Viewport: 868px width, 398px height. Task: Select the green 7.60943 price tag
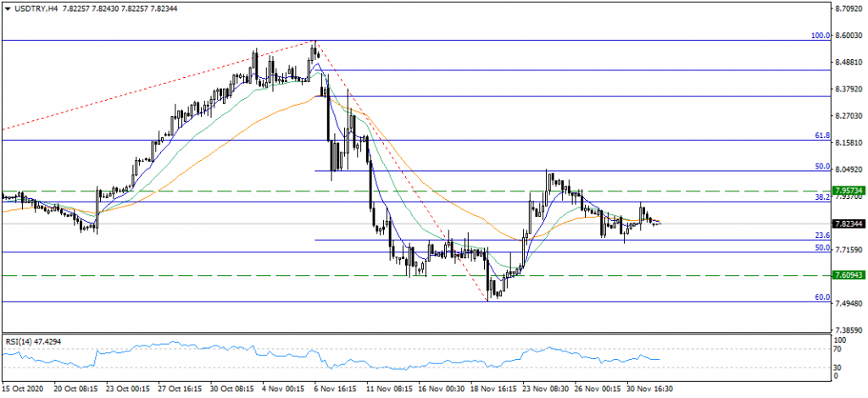[849, 275]
